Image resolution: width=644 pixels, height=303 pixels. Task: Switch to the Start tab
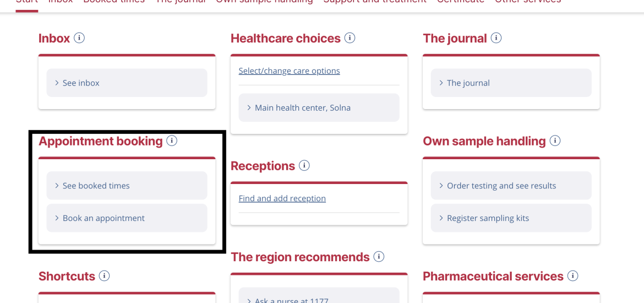click(27, 2)
